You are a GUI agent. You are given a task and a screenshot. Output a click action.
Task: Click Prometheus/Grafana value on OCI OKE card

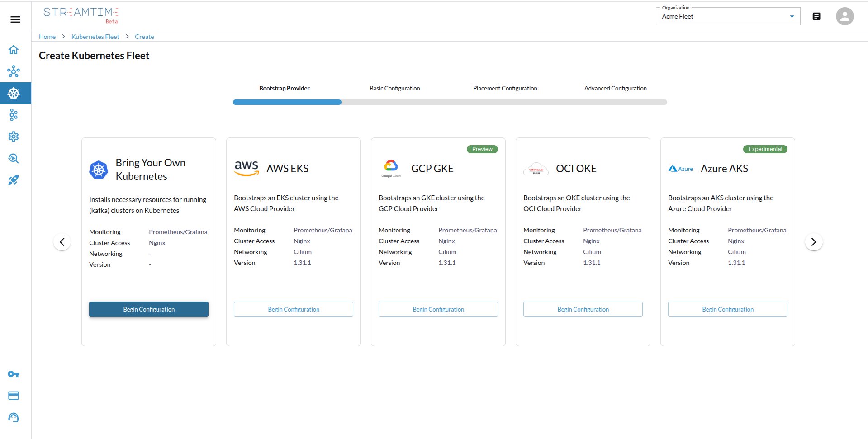click(x=612, y=230)
